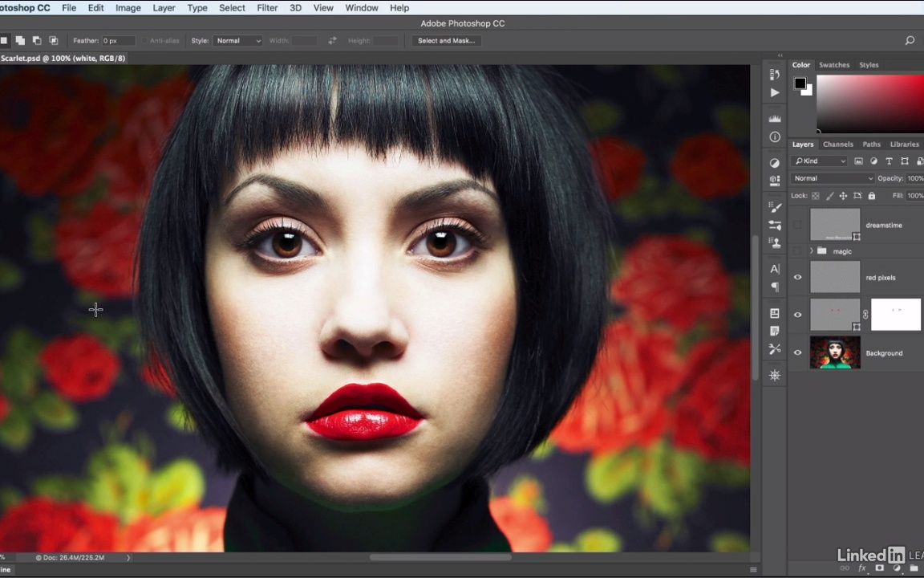Open the Info panel icon
Screen dimensions: 924x578
[774, 137]
